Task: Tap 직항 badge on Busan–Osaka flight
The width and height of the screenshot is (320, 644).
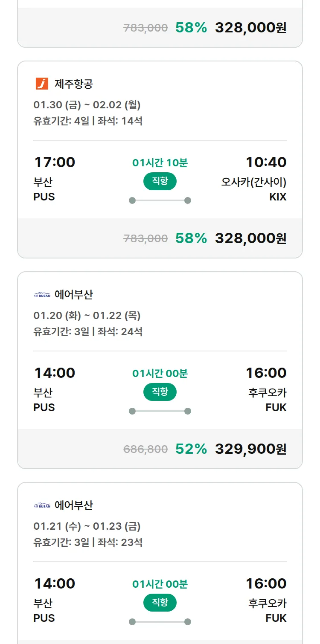Action: [160, 181]
